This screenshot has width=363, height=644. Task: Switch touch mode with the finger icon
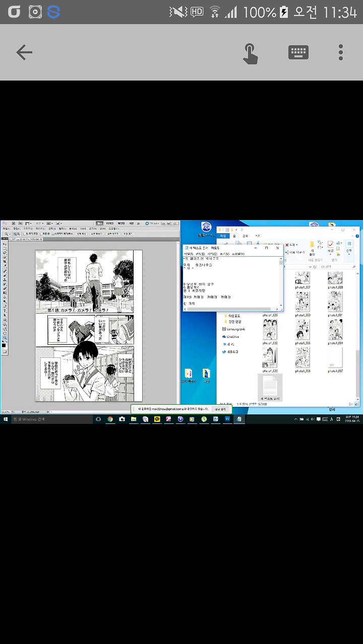point(250,53)
